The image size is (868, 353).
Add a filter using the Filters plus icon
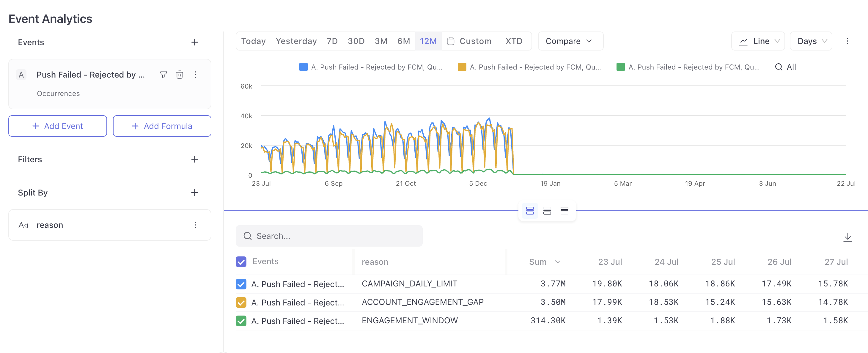click(x=194, y=159)
